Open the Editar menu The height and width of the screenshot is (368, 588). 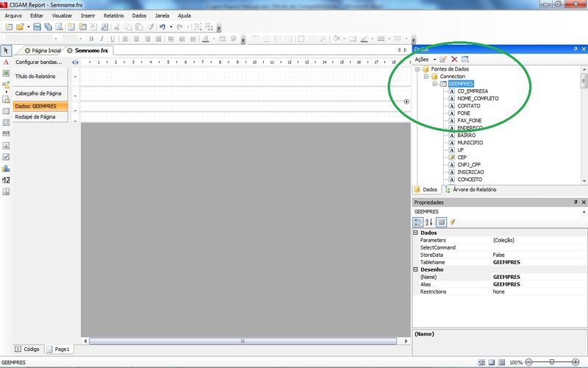click(x=37, y=15)
